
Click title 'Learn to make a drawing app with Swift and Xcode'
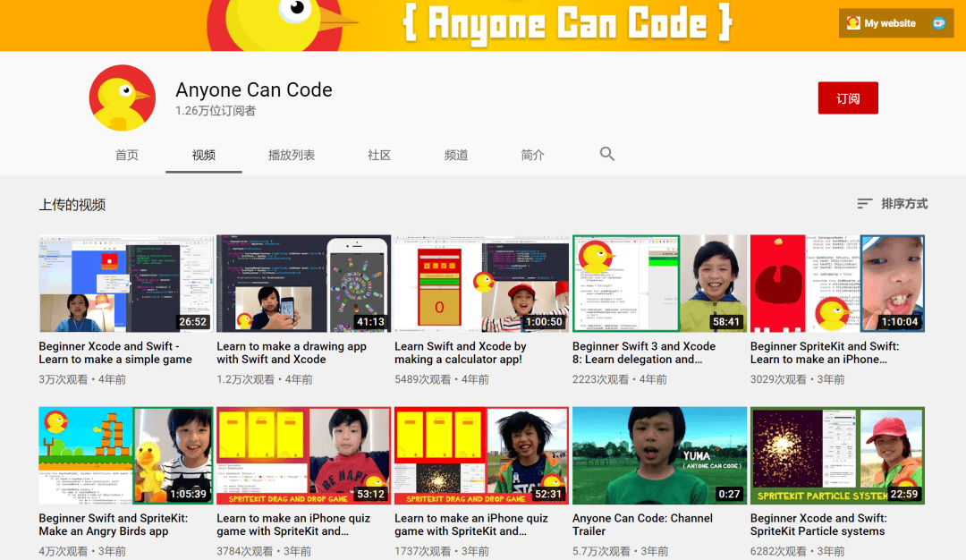coord(292,353)
